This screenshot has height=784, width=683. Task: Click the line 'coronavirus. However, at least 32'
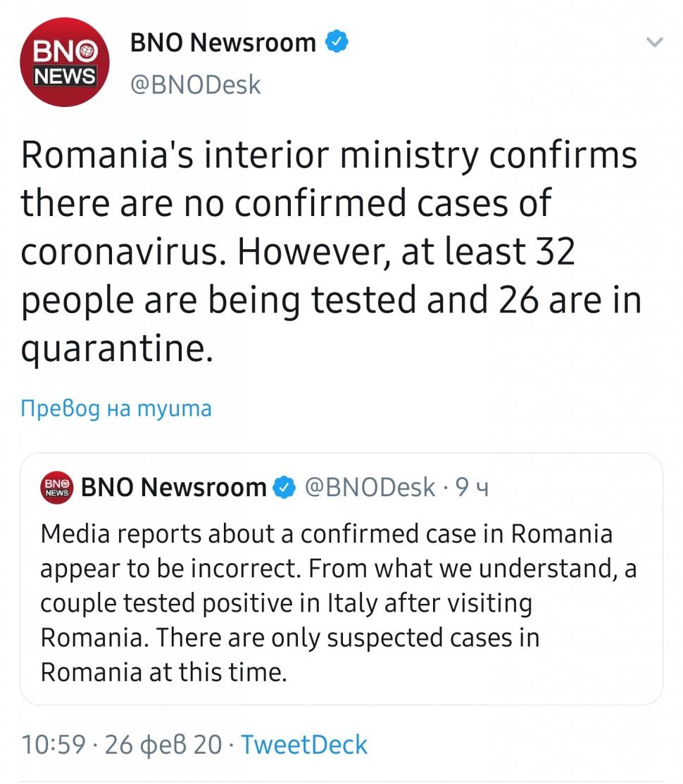pos(298,253)
